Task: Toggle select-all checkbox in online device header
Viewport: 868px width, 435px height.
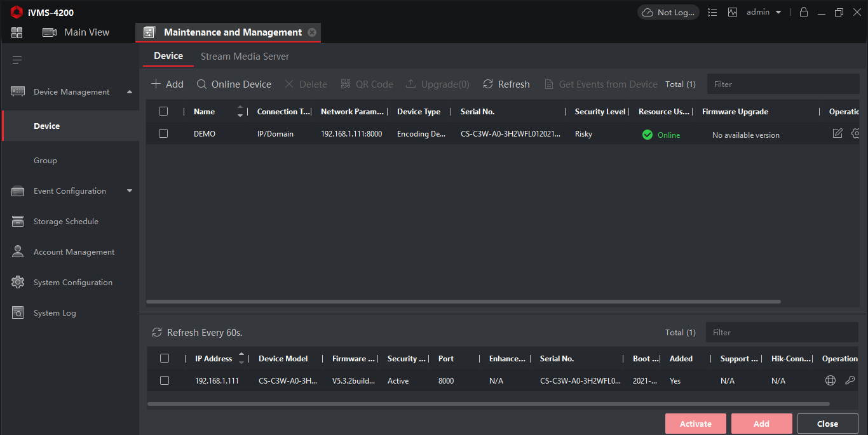Action: (165, 358)
